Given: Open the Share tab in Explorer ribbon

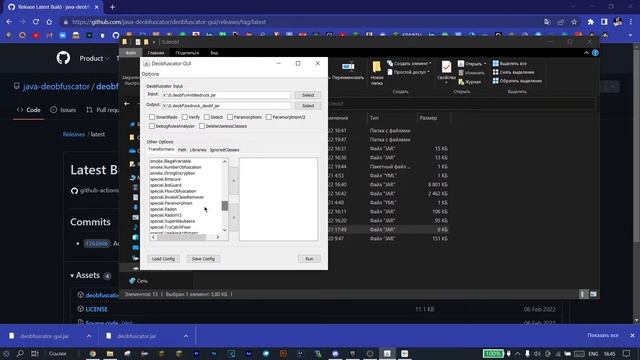Looking at the screenshot, I should click(x=187, y=53).
